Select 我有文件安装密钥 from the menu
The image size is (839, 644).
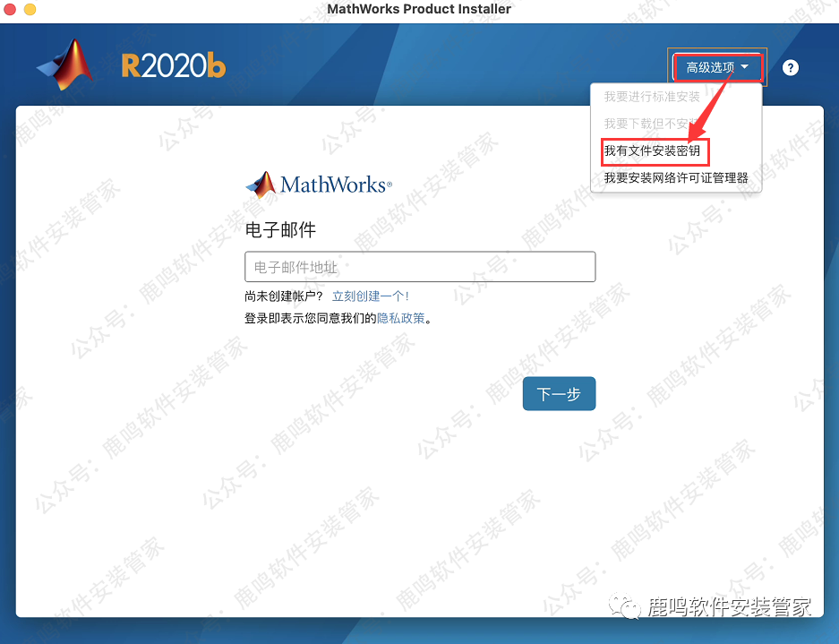(x=652, y=150)
